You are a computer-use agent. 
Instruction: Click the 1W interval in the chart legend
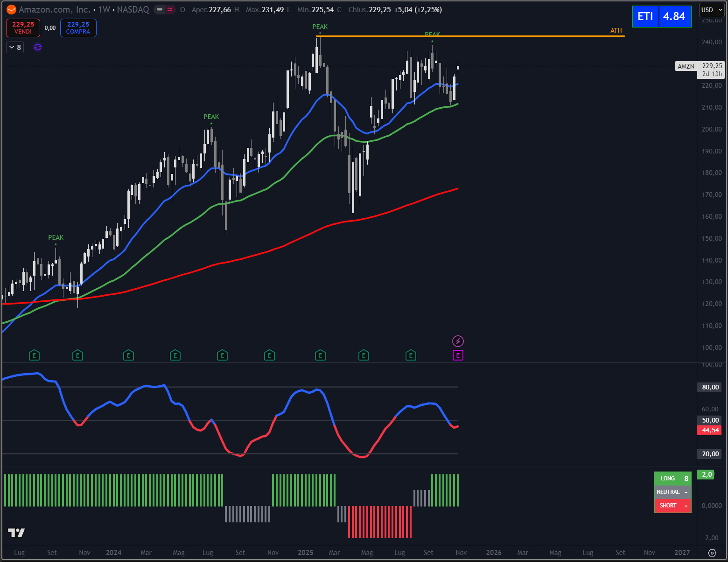click(104, 10)
